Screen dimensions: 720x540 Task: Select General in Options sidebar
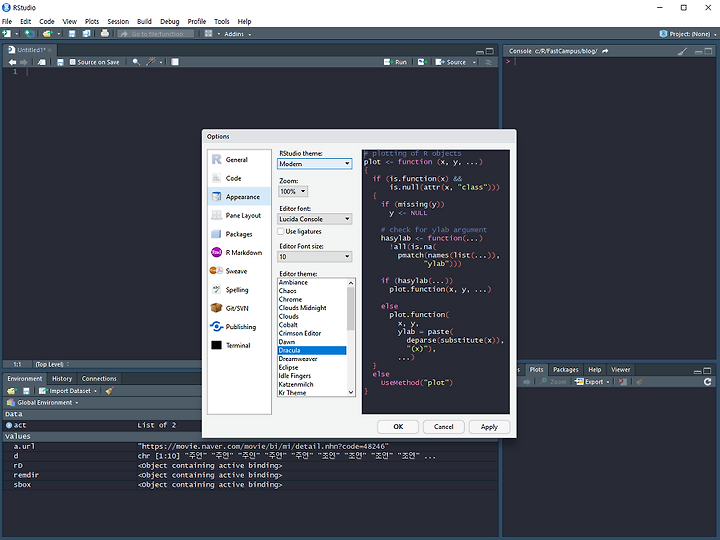239,160
